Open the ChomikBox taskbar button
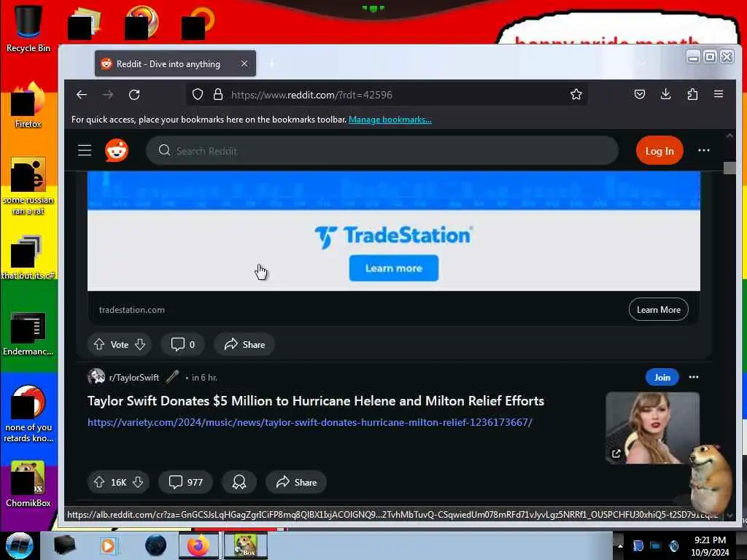The image size is (747, 560). pos(245,545)
